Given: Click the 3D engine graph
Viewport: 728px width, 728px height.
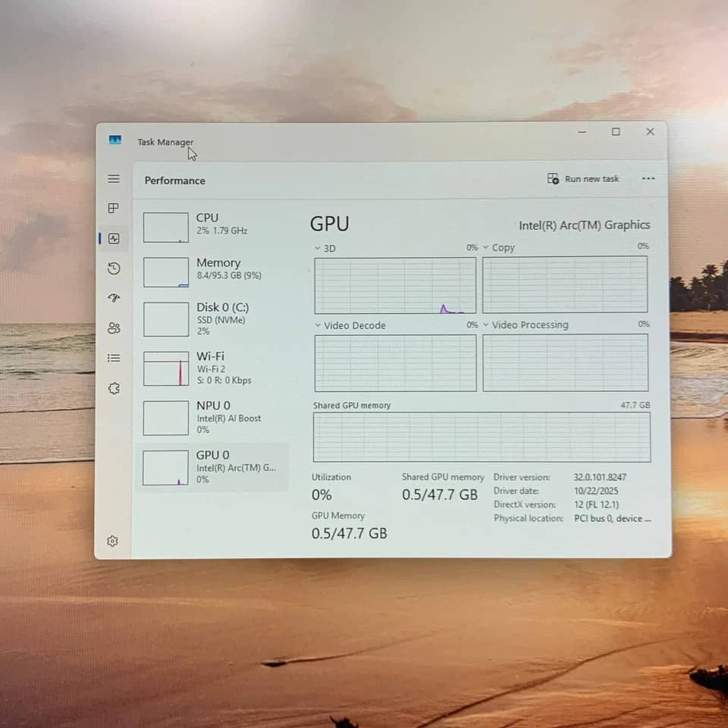Looking at the screenshot, I should (x=395, y=286).
